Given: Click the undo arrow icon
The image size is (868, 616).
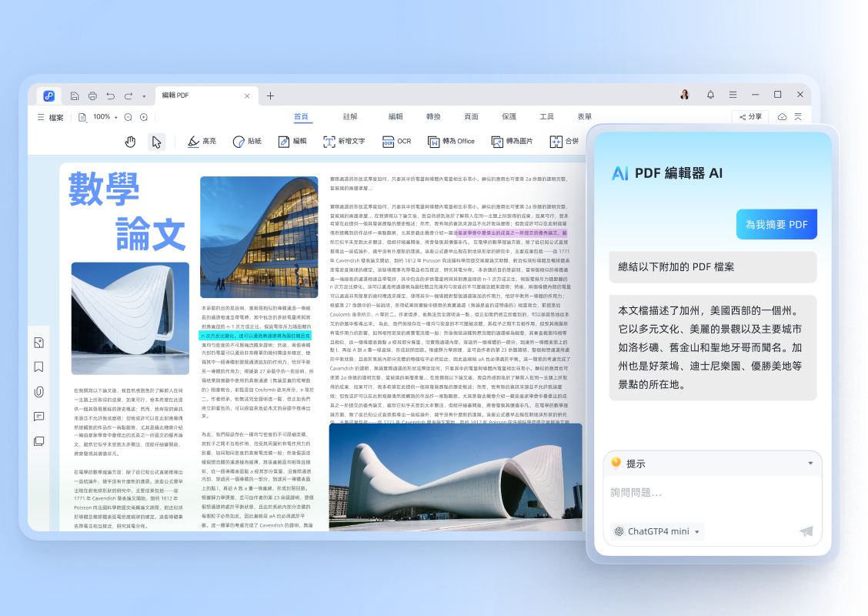Looking at the screenshot, I should tap(111, 95).
